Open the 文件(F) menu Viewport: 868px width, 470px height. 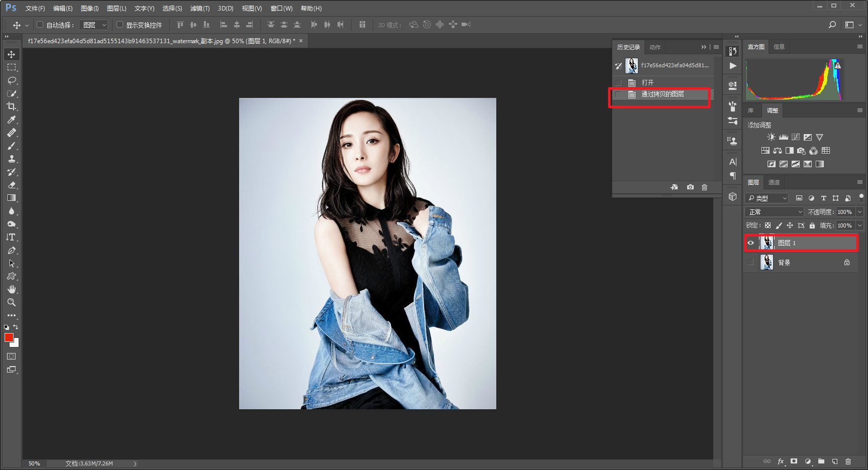tap(35, 9)
